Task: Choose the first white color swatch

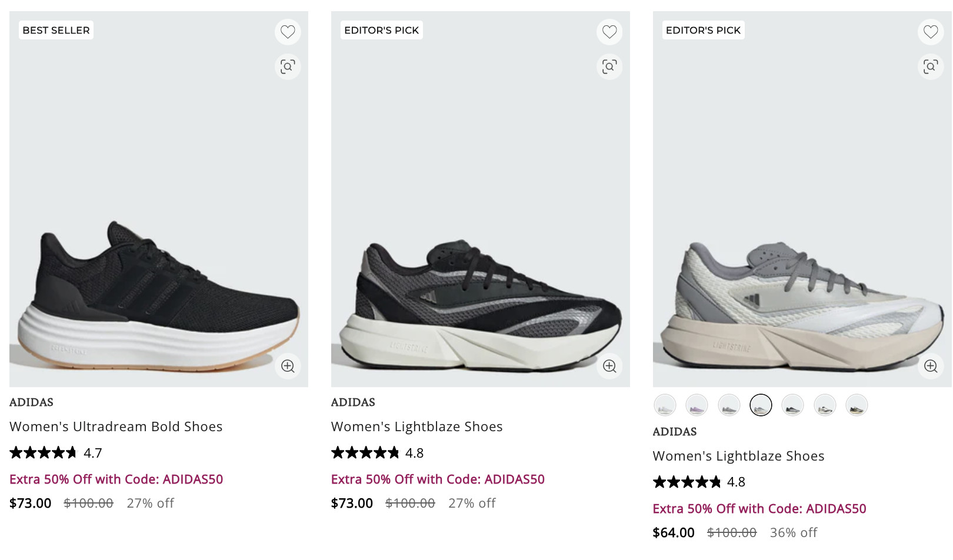Action: point(665,405)
